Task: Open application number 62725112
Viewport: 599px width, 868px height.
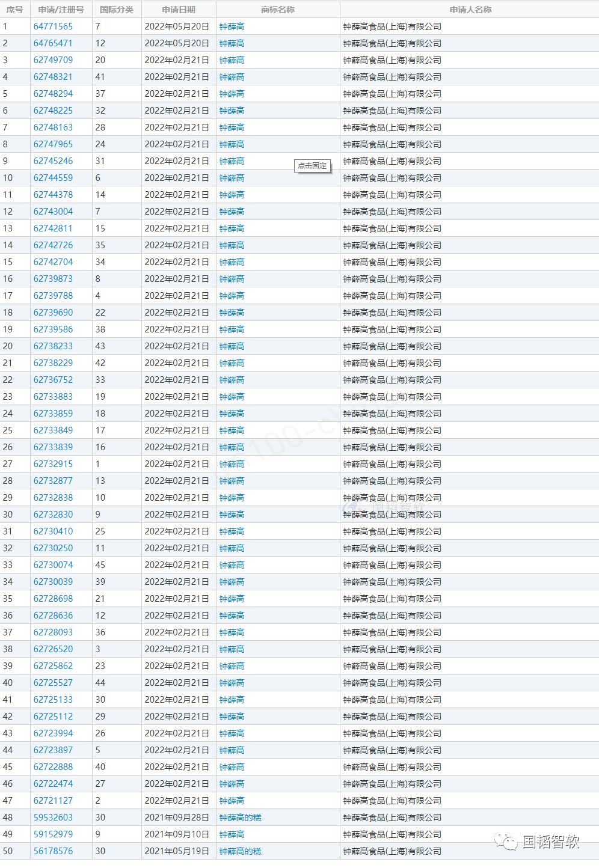Action: [x=53, y=717]
